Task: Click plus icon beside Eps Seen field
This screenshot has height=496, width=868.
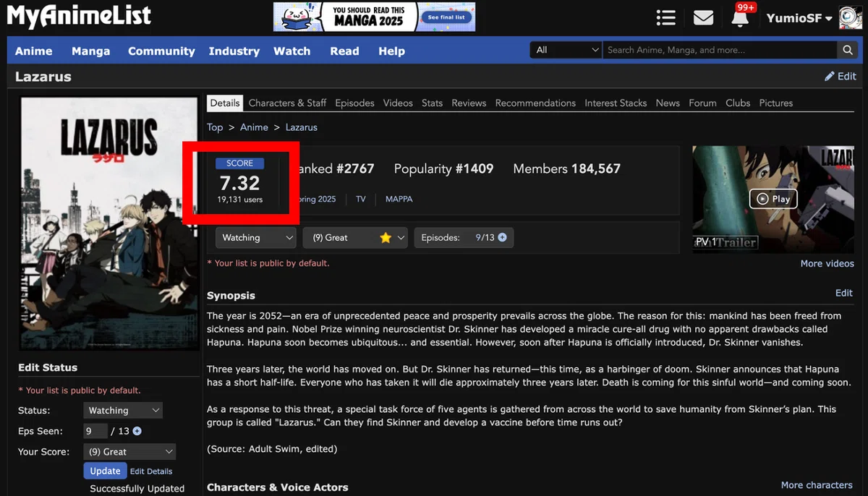Action: tap(137, 431)
